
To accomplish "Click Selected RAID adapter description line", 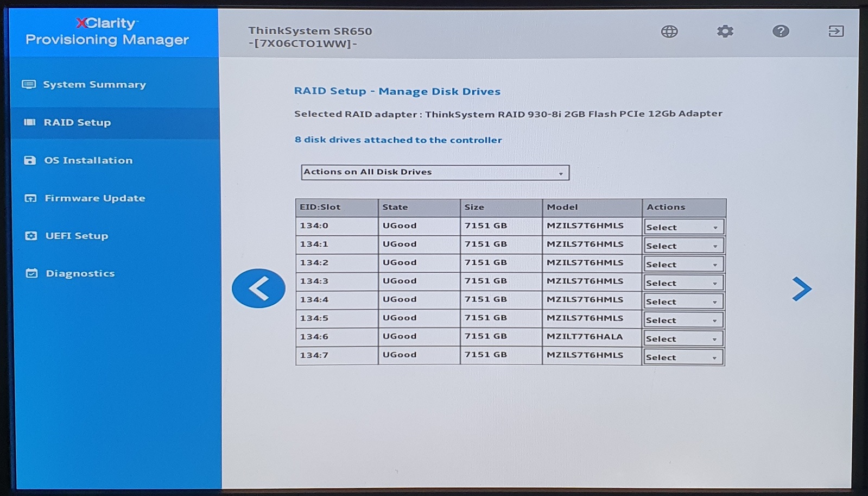I will click(x=508, y=114).
